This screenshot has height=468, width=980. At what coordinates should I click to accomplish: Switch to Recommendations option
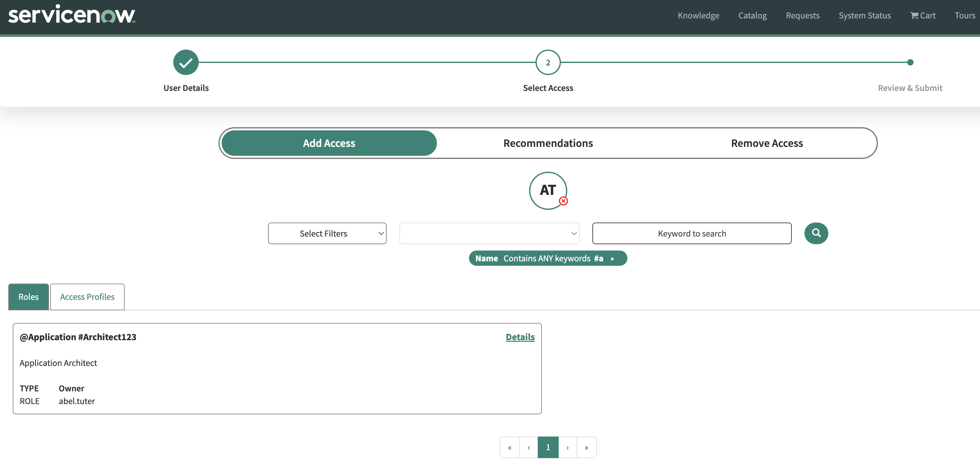point(548,143)
